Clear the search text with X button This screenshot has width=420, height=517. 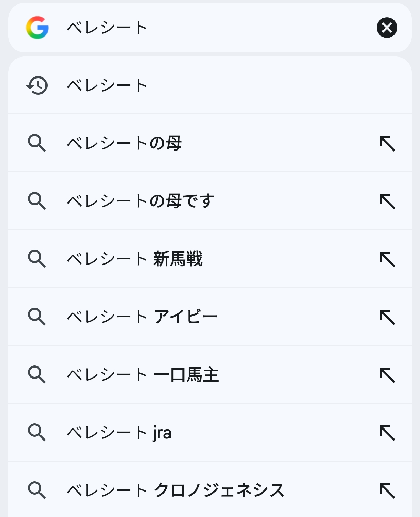[x=387, y=28]
